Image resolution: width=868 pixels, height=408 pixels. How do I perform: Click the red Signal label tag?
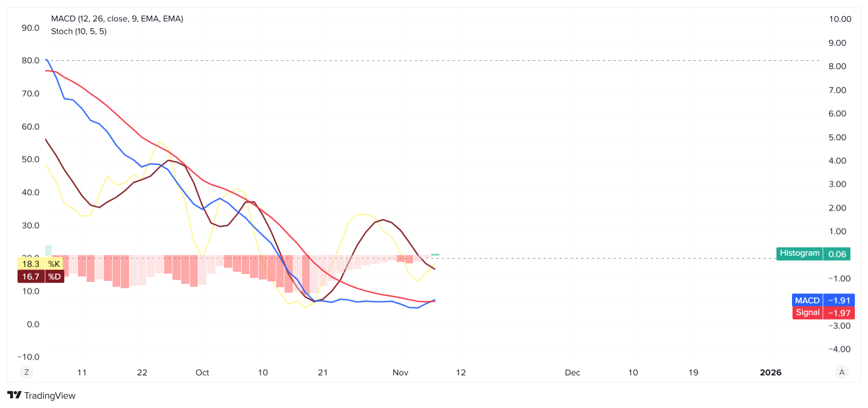[x=808, y=313]
